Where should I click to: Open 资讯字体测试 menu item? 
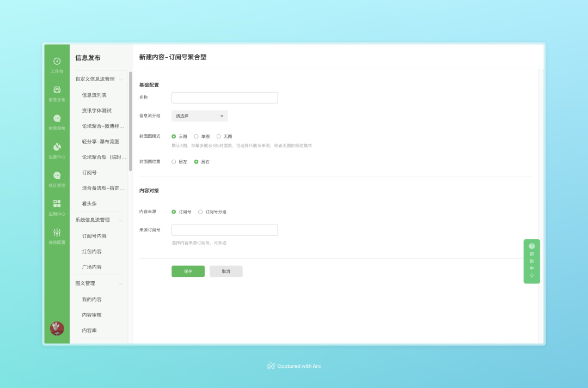click(x=97, y=111)
